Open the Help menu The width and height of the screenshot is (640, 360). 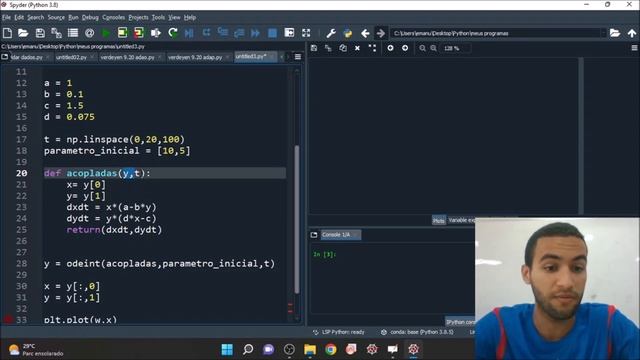coord(190,18)
